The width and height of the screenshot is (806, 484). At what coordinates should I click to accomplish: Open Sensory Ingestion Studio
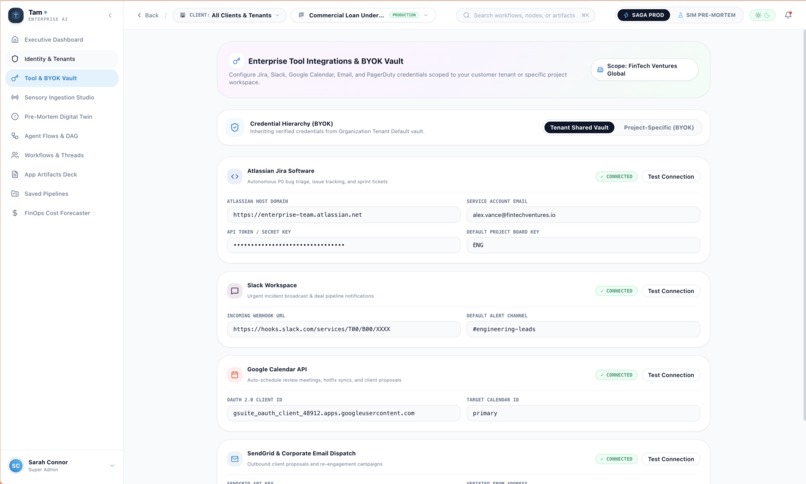62,98
